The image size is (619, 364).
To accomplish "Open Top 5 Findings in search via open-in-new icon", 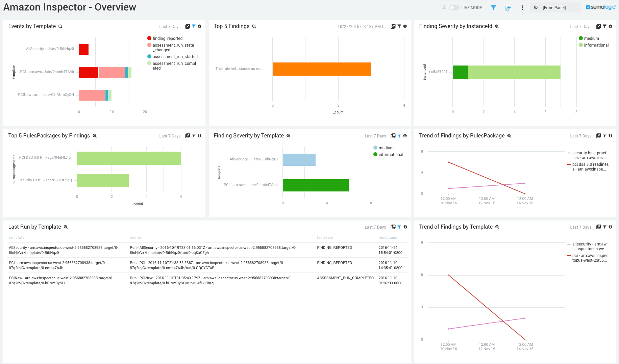I will 393,26.
